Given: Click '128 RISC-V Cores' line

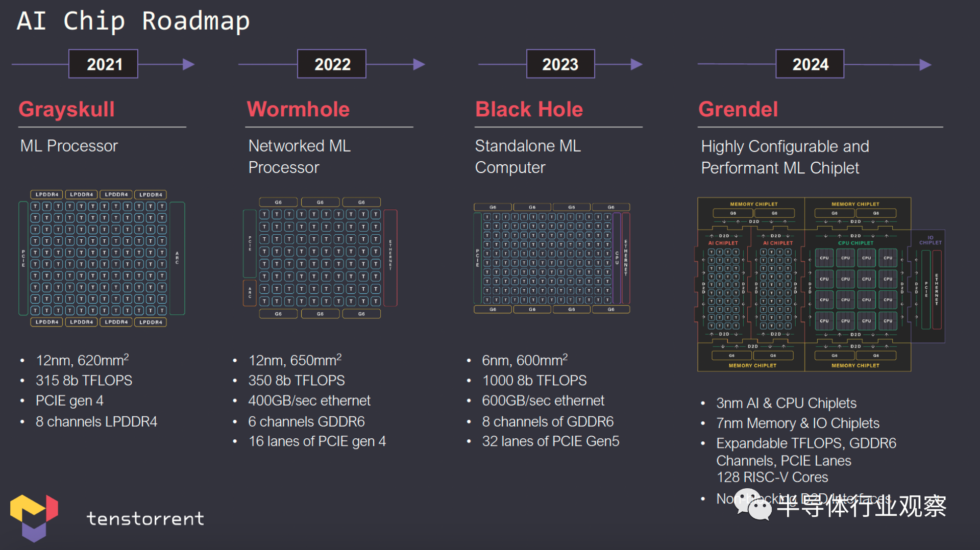Looking at the screenshot, I should pyautogui.click(x=772, y=477).
